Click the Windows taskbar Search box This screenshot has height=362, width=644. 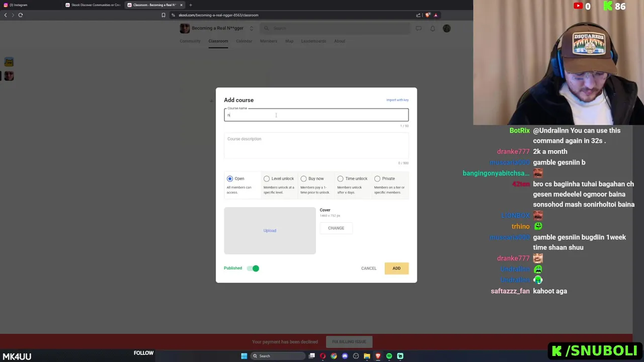(x=278, y=356)
